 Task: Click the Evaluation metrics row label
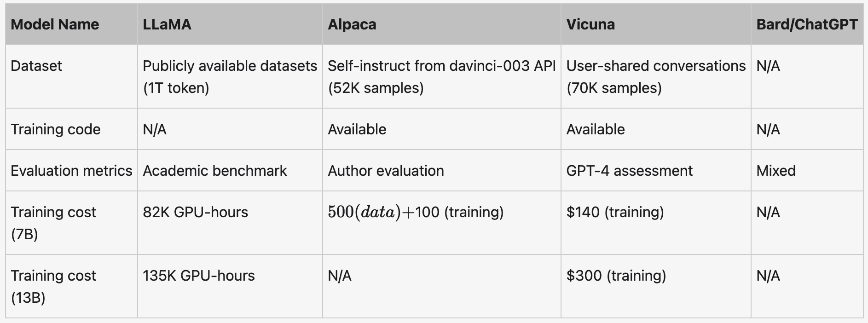click(71, 170)
